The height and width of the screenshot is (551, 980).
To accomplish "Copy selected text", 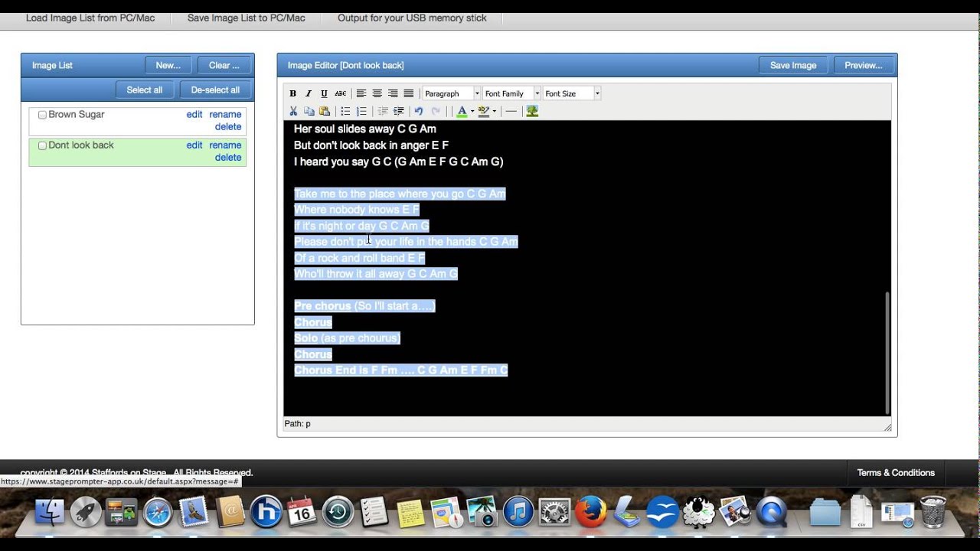I will tap(309, 111).
